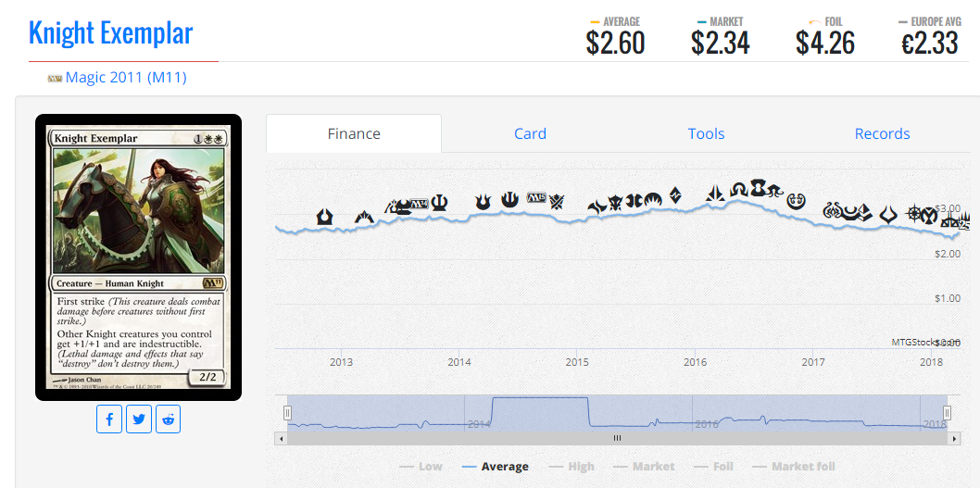
Task: Click the Eternal Masters hourglass symbol
Action: pos(758,187)
